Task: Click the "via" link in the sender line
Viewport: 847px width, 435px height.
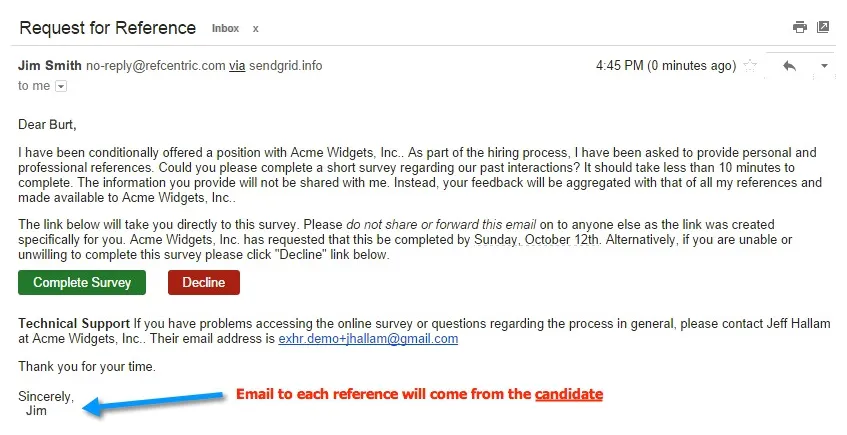Action: pyautogui.click(x=237, y=66)
